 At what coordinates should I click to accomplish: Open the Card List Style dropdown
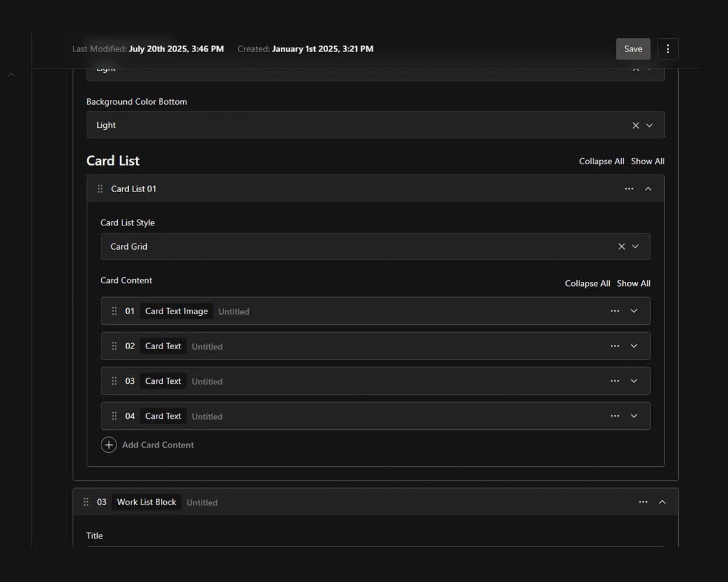coord(636,247)
